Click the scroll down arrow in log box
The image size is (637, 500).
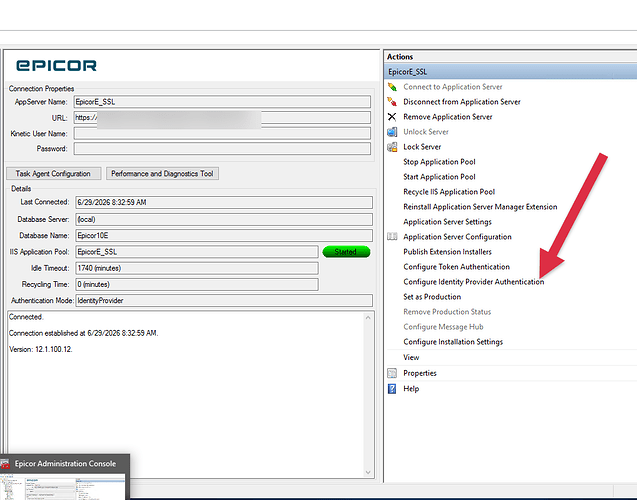(x=368, y=472)
